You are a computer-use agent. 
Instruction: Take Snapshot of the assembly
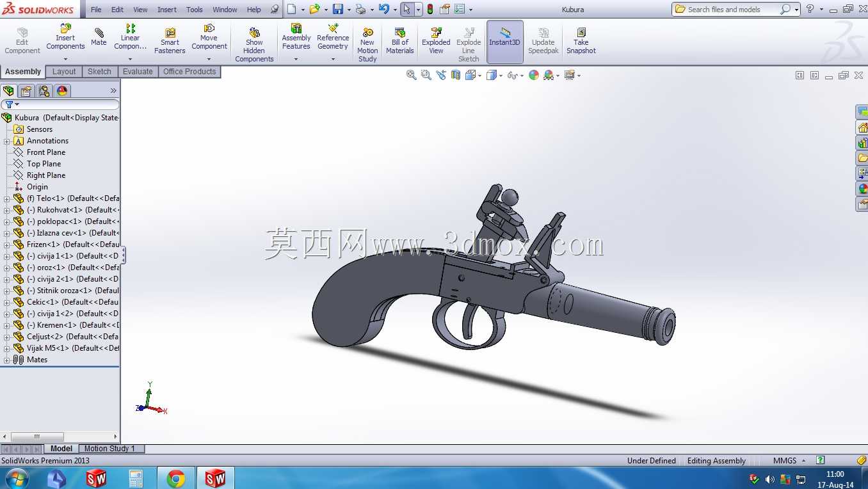[581, 42]
